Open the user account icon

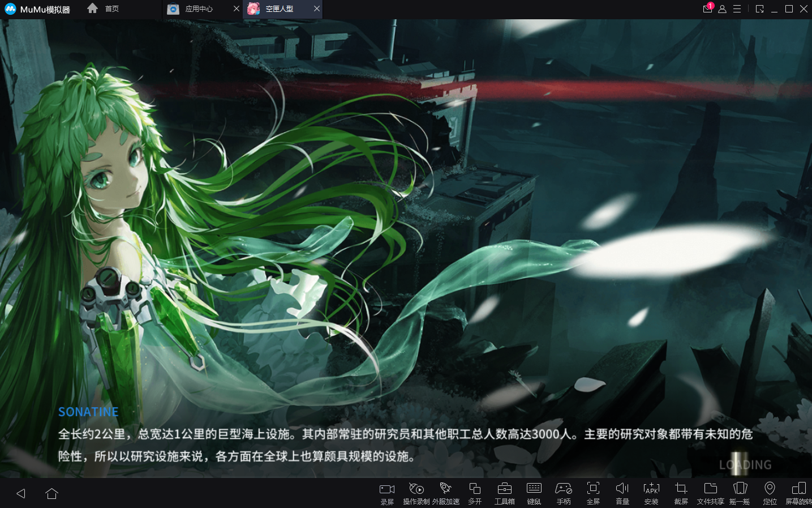pos(722,9)
